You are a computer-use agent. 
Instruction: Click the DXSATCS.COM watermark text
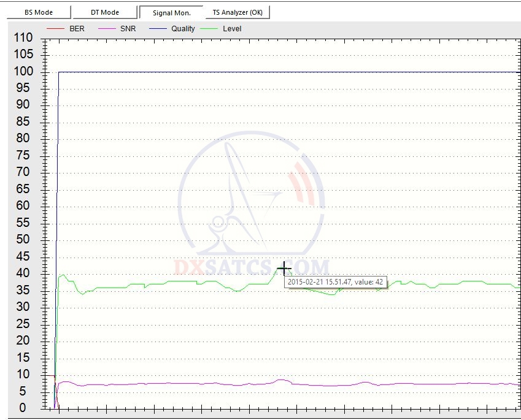252,268
